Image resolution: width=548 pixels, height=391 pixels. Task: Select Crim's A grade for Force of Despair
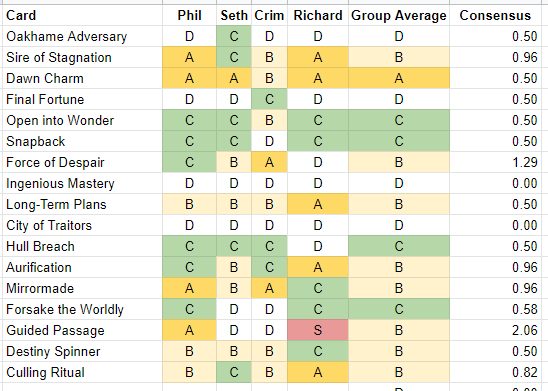(269, 162)
